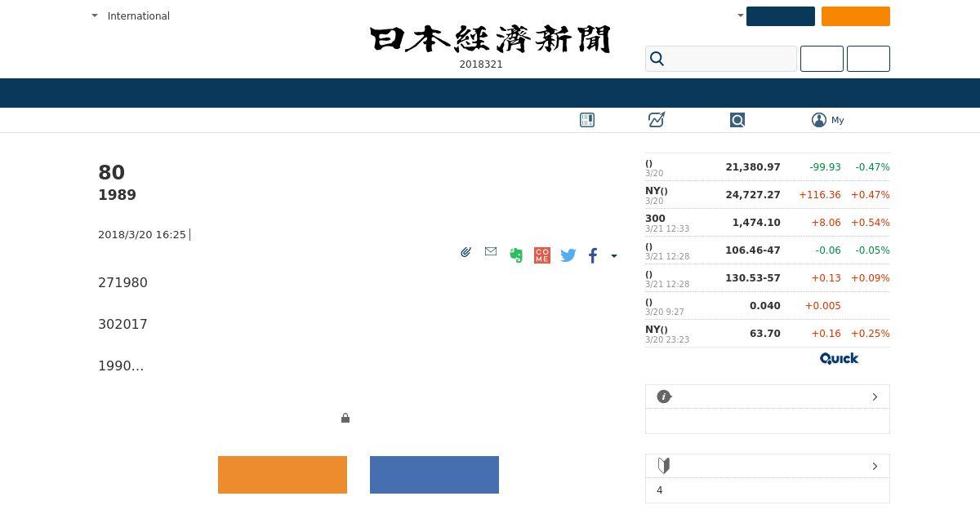Click the dark blue header button
This screenshot has width=980, height=514.
(x=781, y=16)
